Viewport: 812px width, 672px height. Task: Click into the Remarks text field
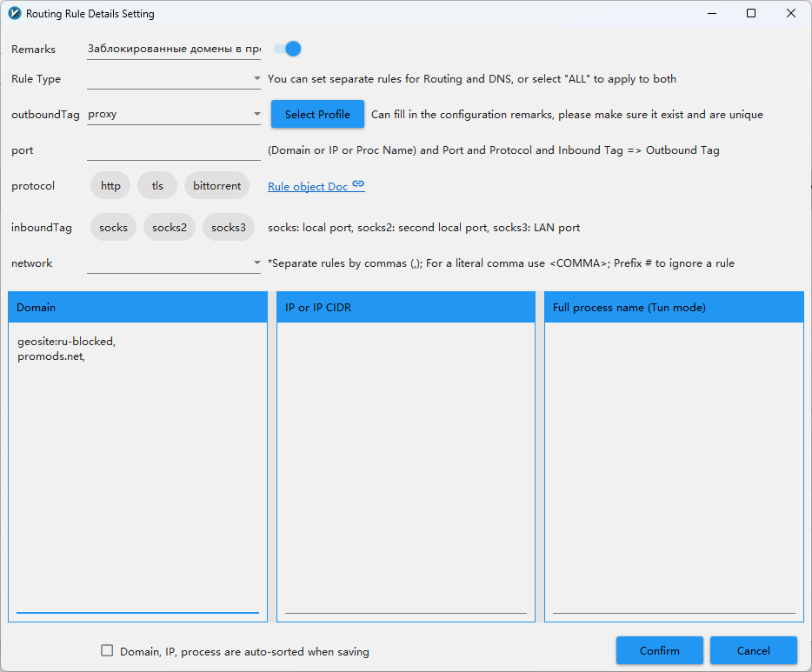click(x=174, y=50)
